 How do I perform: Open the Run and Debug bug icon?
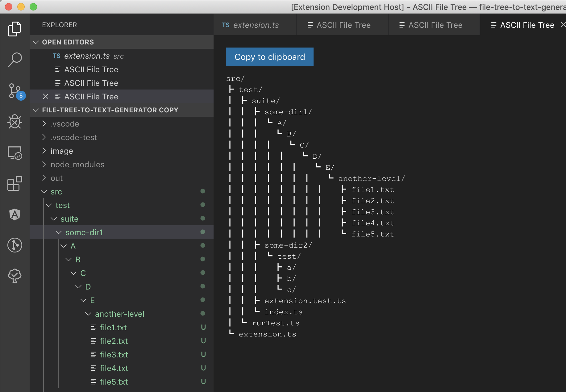pos(15,122)
